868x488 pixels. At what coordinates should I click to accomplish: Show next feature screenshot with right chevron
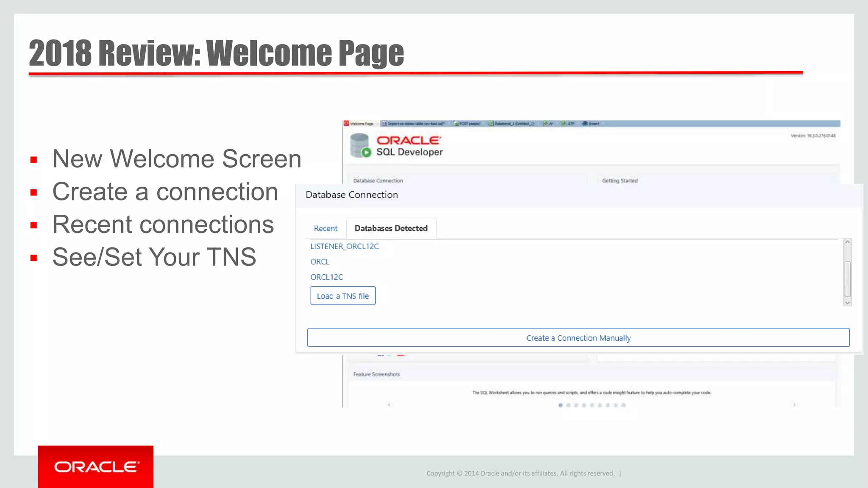point(794,405)
